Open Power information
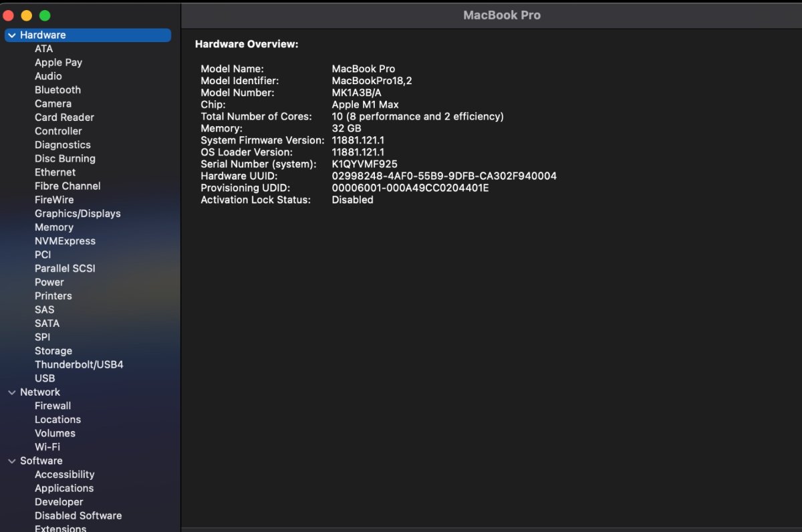The width and height of the screenshot is (802, 532). pyautogui.click(x=49, y=282)
